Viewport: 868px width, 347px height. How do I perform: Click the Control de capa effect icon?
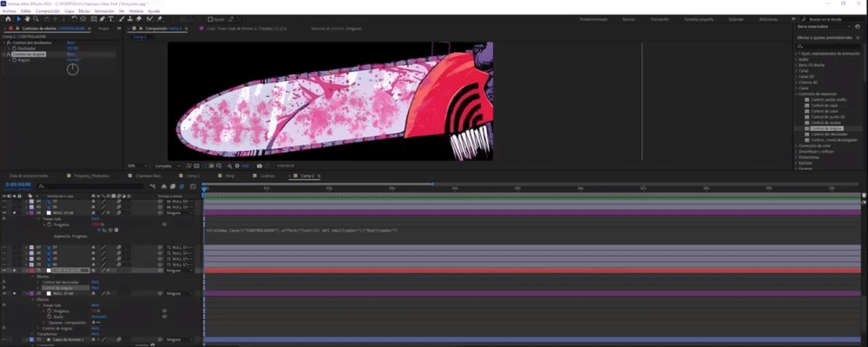click(x=807, y=105)
